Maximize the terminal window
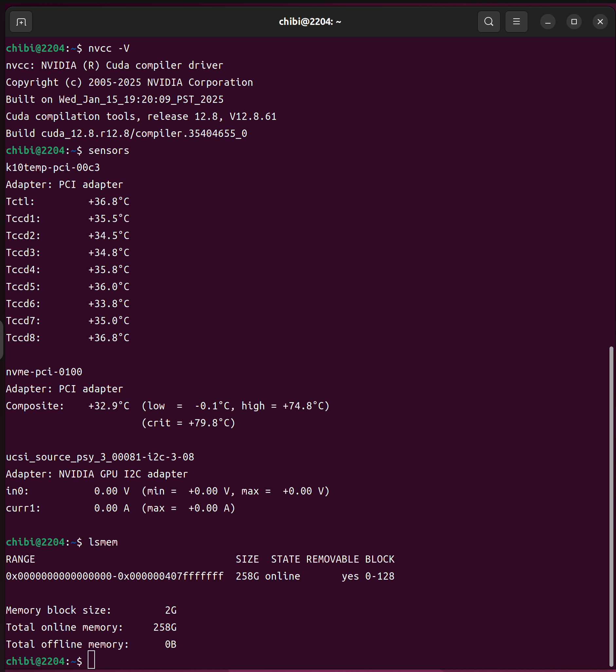The image size is (616, 672). (574, 22)
